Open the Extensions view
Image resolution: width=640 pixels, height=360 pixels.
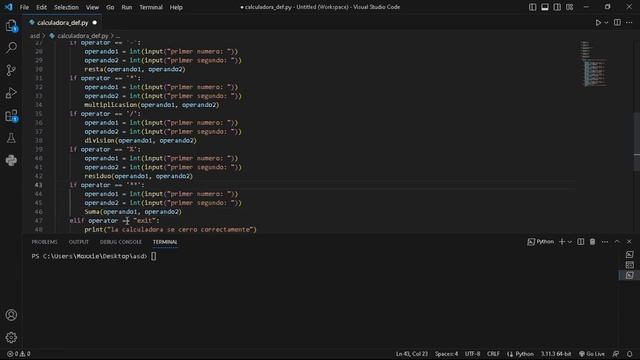pos(11,116)
